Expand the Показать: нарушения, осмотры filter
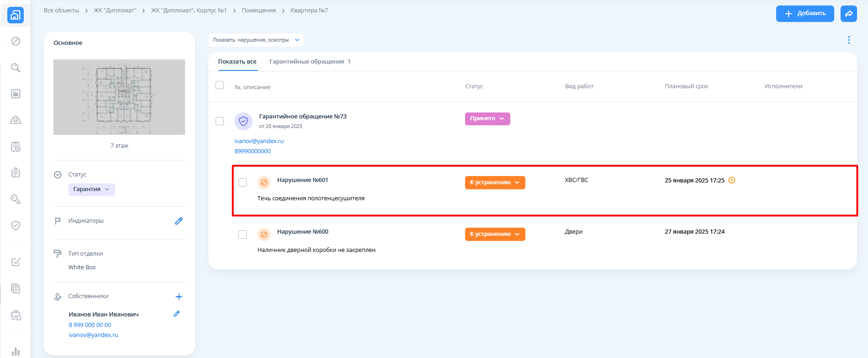Image resolution: width=868 pixels, height=358 pixels. click(256, 40)
